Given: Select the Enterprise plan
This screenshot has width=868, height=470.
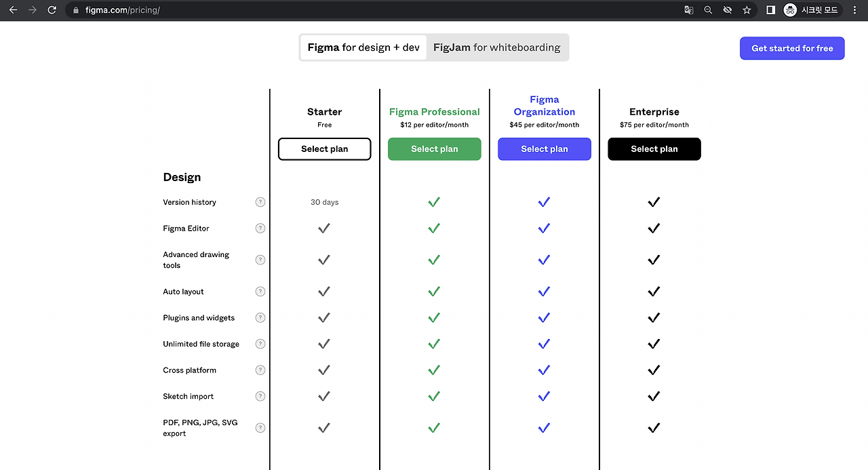Looking at the screenshot, I should point(654,149).
